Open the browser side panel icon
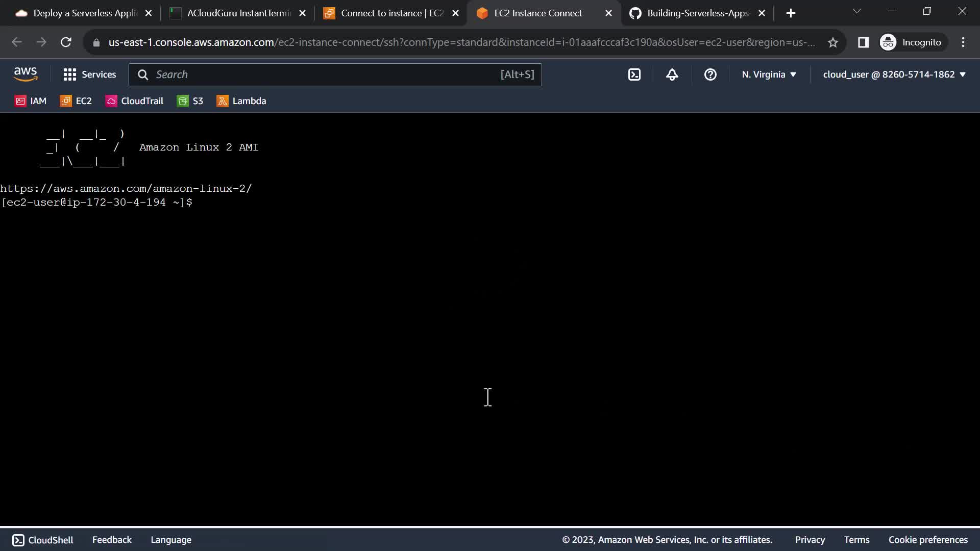Image resolution: width=980 pixels, height=551 pixels. [863, 42]
